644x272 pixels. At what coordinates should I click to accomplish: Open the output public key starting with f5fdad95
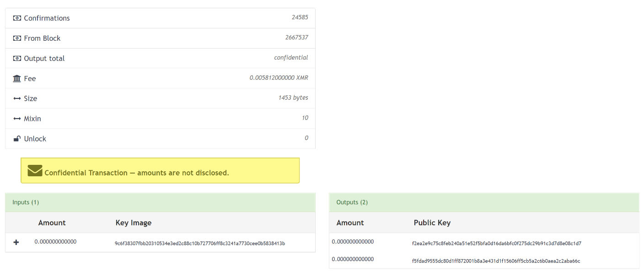coord(496,261)
